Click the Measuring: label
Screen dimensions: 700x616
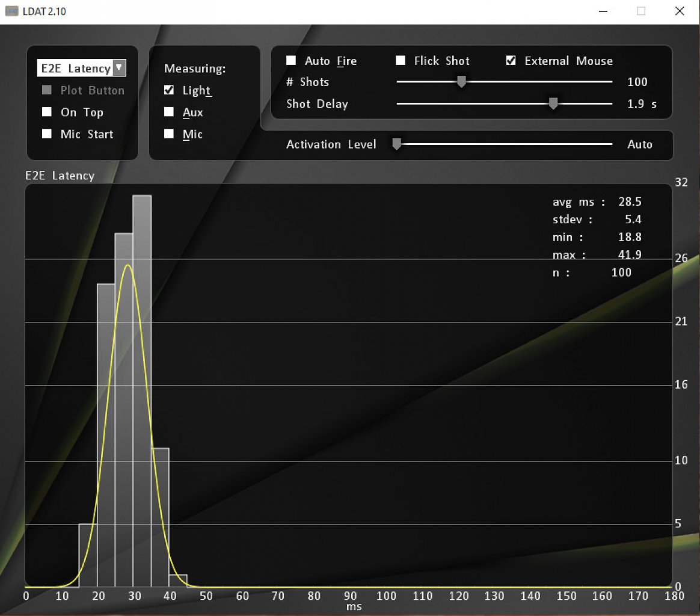[195, 69]
